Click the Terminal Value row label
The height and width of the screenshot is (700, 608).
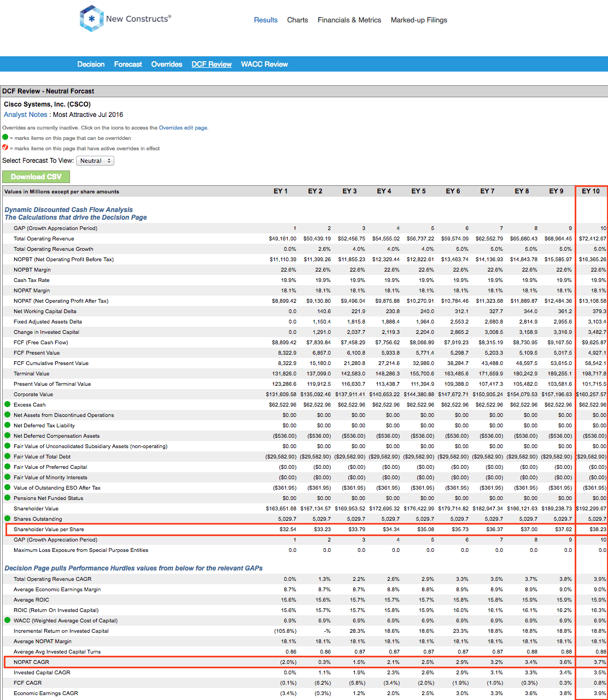point(31,374)
